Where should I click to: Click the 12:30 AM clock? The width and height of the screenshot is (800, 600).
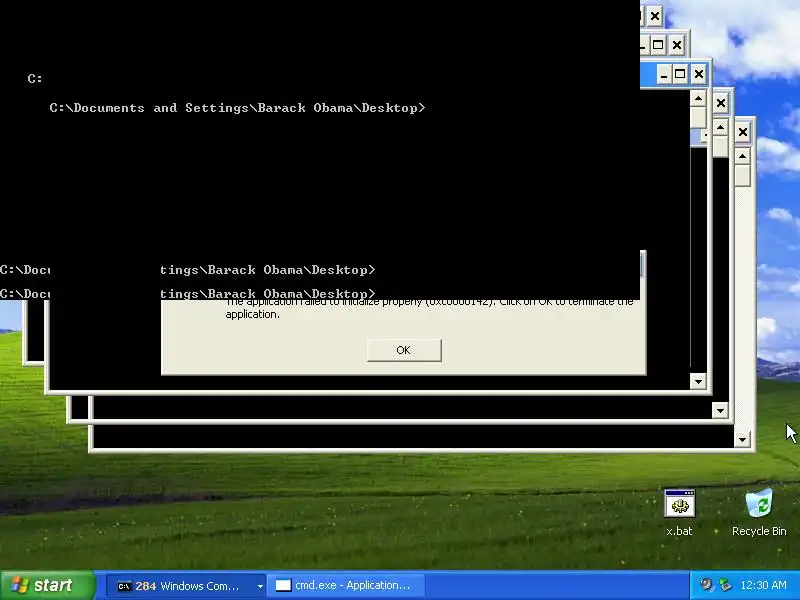coord(763,585)
